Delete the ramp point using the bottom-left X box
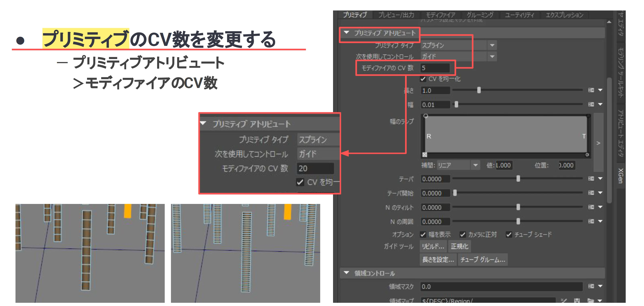This screenshot has width=644, height=306. point(425,155)
